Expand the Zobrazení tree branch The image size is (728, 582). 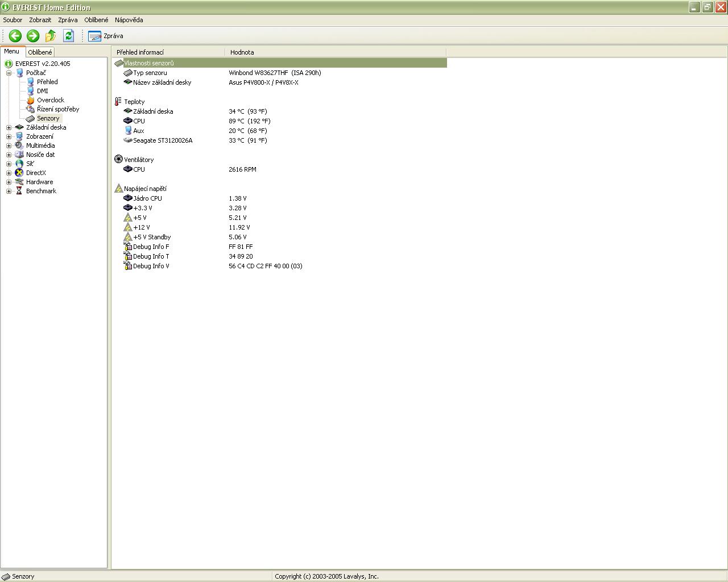tap(9, 136)
